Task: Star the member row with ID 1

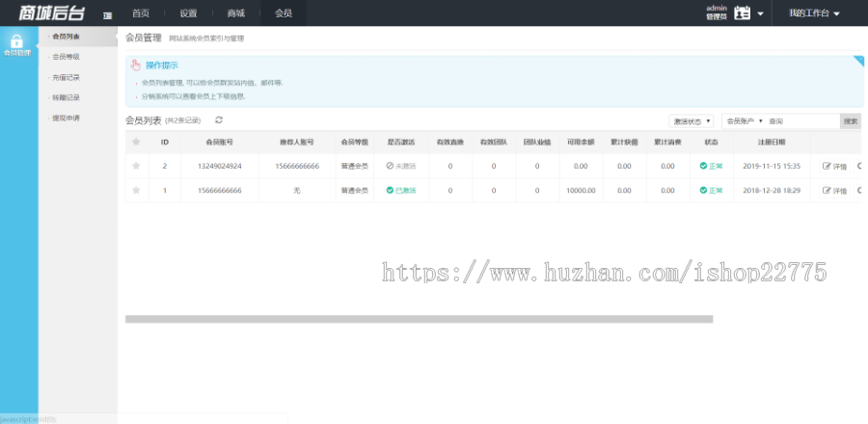Action: click(x=136, y=190)
